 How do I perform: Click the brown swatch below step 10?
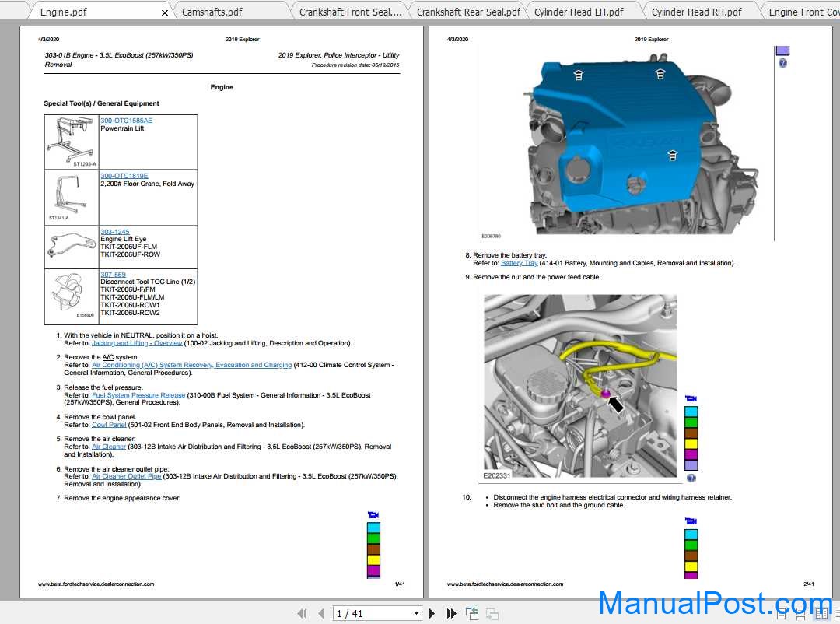(691, 556)
